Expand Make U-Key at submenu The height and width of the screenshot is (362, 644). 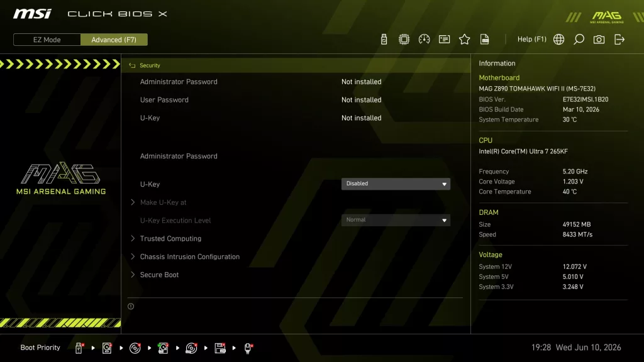point(163,202)
